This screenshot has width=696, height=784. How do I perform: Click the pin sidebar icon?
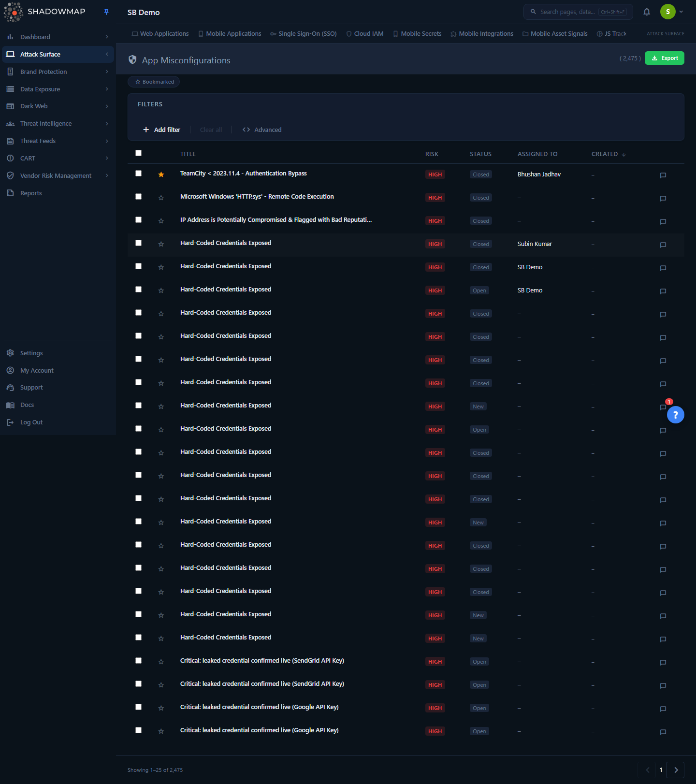click(x=106, y=12)
